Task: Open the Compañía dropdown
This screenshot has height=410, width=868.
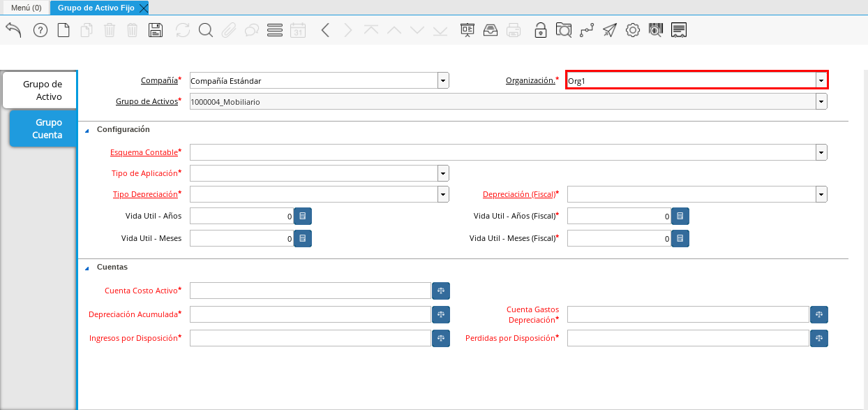Action: [x=443, y=81]
